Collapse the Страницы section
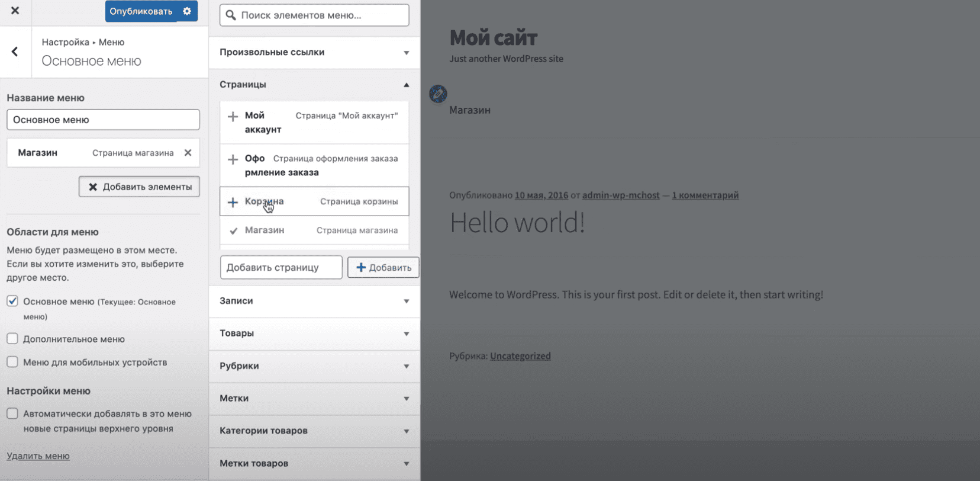Screen dimensions: 980x481 pos(314,85)
